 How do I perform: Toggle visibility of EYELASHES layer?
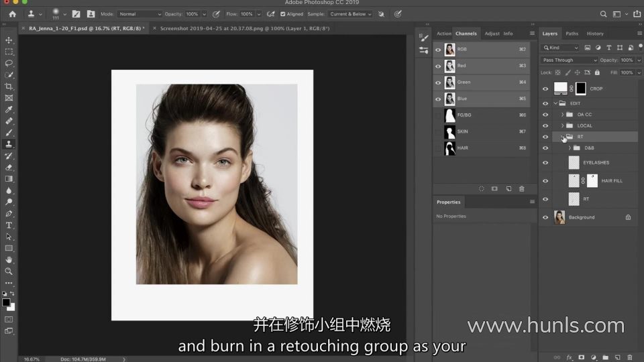tap(545, 162)
